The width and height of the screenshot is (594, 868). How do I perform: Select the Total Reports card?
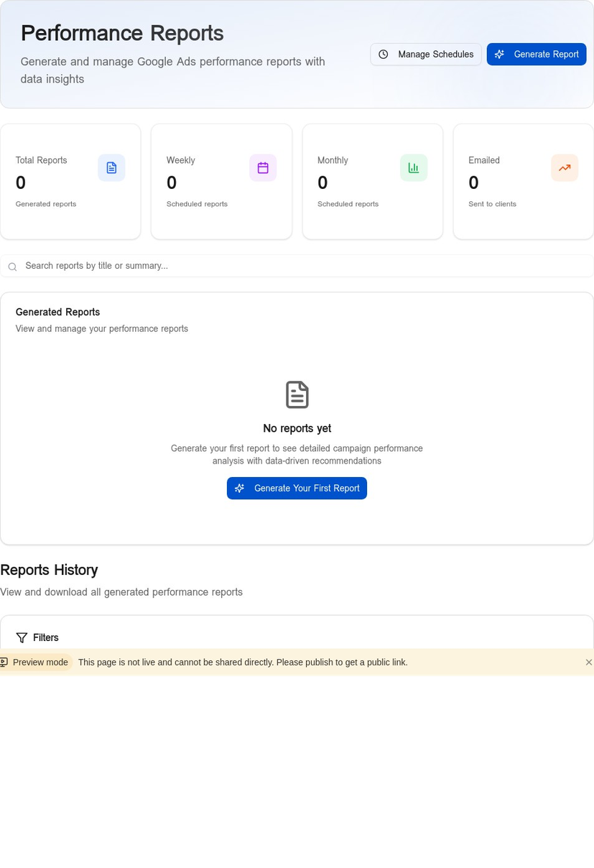pyautogui.click(x=70, y=181)
